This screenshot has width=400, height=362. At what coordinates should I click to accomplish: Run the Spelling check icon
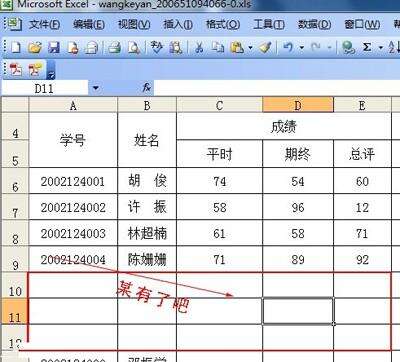coord(156,47)
